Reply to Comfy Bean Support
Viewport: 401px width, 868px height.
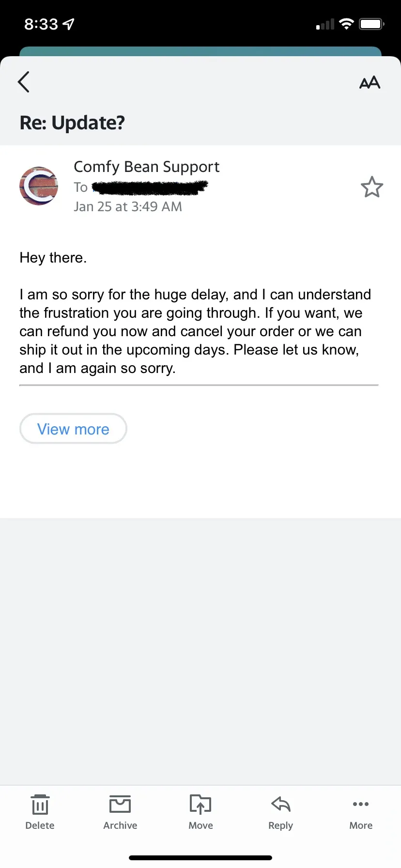pos(281,812)
